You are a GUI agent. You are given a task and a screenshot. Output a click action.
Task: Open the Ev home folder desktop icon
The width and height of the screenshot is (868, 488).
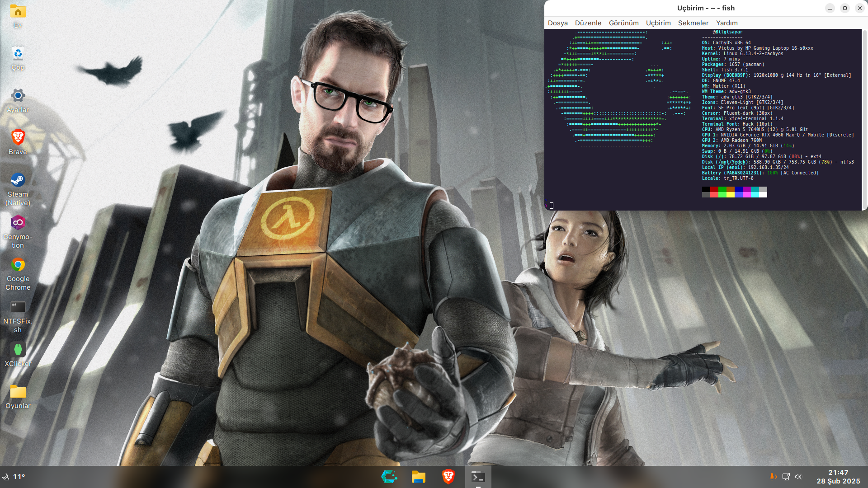18,16
